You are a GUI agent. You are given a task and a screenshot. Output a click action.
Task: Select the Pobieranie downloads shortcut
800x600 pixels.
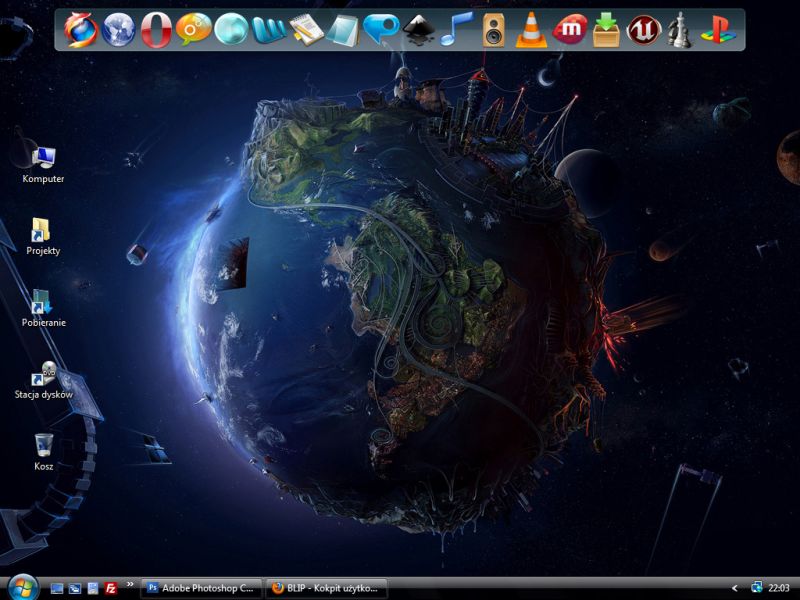(x=43, y=308)
